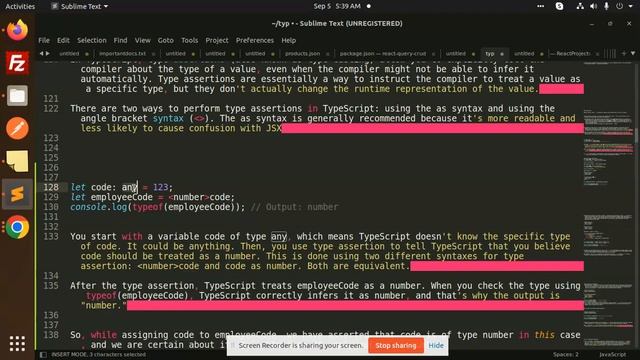Click Stop sharing button
Screen dimensions: 640x360
click(x=396, y=345)
